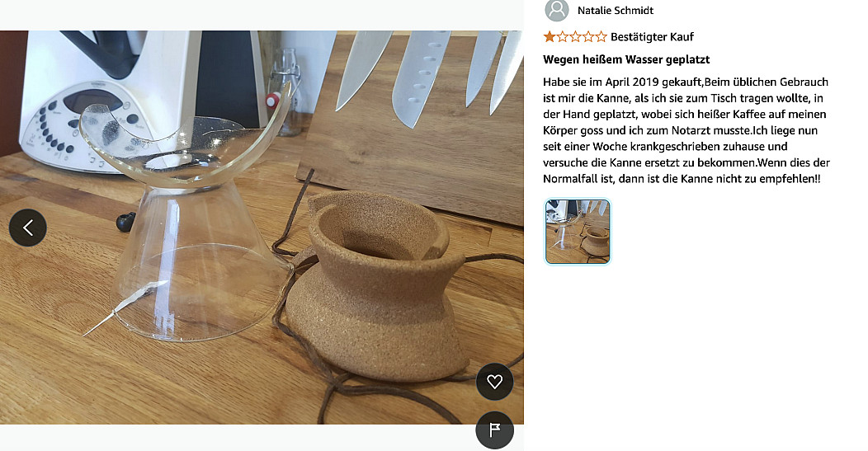
Task: Click the first filled orange star
Action: [x=550, y=37]
